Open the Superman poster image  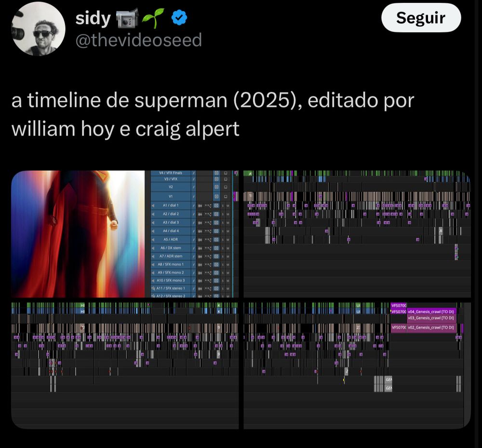pyautogui.click(x=78, y=234)
